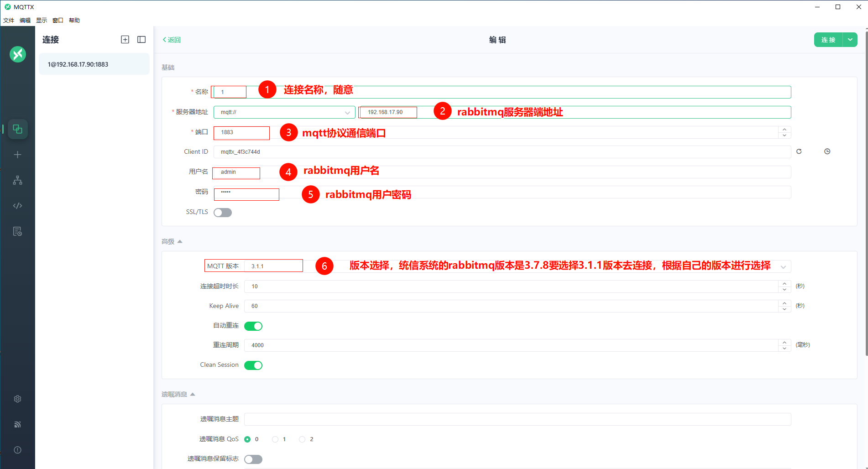Regenerate the Client ID with the refresh icon

pyautogui.click(x=799, y=151)
